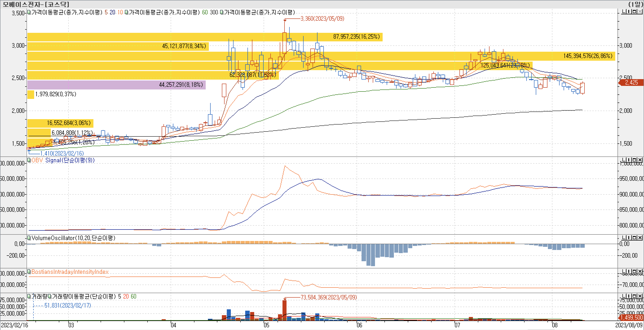Image resolution: width=644 pixels, height=330 pixels.
Task: Select the purple 44,257,291(8.18%) volume profile bar
Action: pos(116,85)
